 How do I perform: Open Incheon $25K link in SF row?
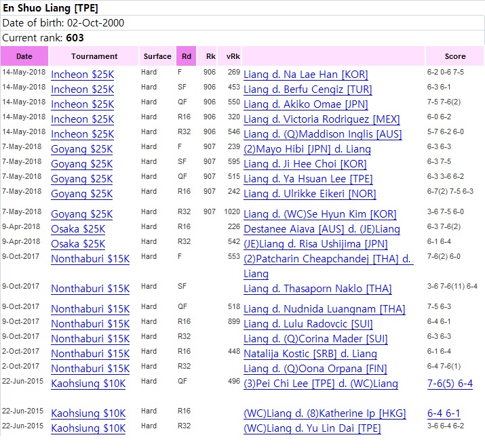[83, 89]
